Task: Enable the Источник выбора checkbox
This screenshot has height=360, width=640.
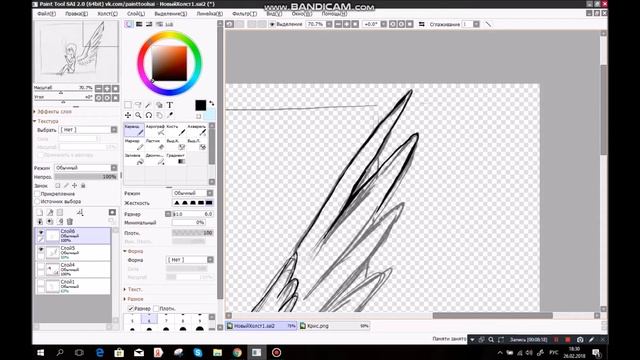Action: (38, 202)
